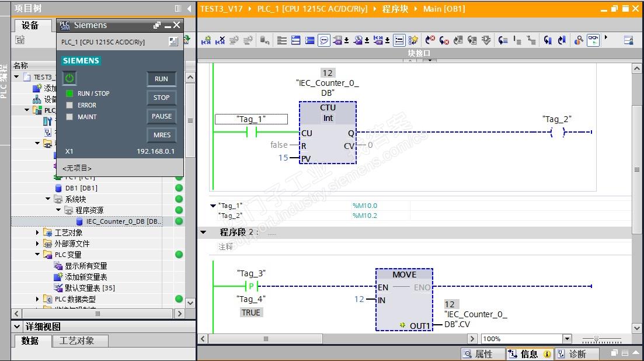Click the Delete network toolbar icon
The image size is (644, 361).
pos(220,40)
